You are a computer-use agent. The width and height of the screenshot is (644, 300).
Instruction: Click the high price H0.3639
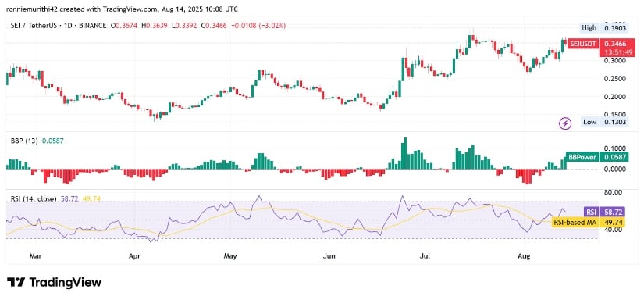click(x=155, y=26)
